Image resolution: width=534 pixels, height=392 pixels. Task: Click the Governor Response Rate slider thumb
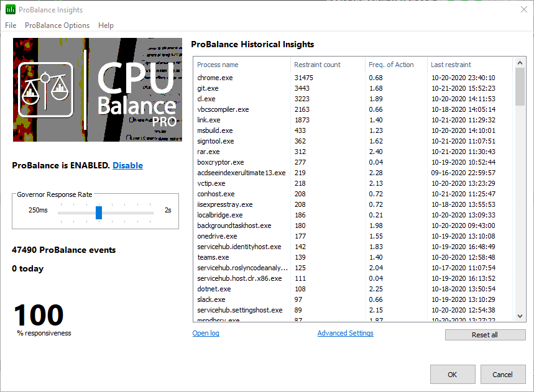point(99,212)
